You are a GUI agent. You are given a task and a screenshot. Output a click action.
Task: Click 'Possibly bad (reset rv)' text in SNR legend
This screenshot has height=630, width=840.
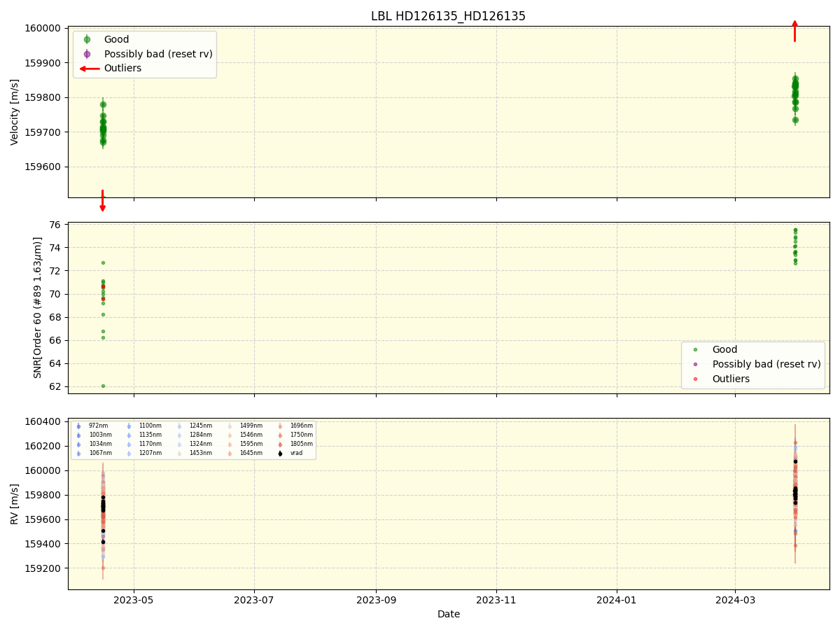[x=766, y=364]
